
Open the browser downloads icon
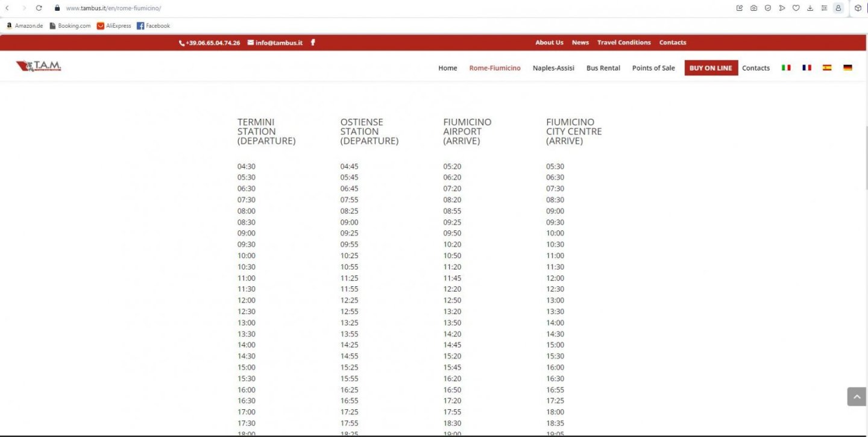tap(810, 8)
